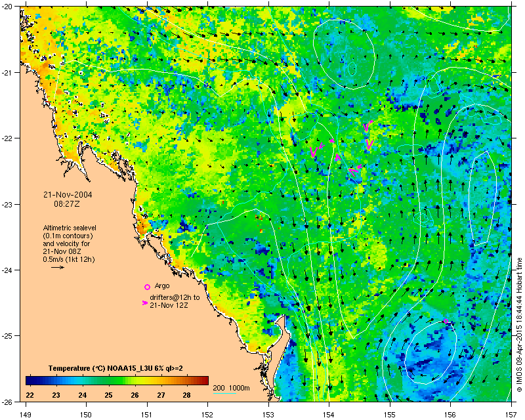The width and height of the screenshot is (525, 420).
Task: Click color bar tick label '28'
Action: tap(187, 395)
